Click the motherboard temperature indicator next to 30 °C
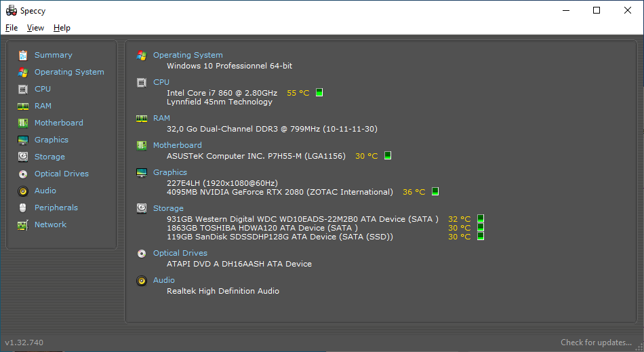The width and height of the screenshot is (644, 352). pos(388,155)
